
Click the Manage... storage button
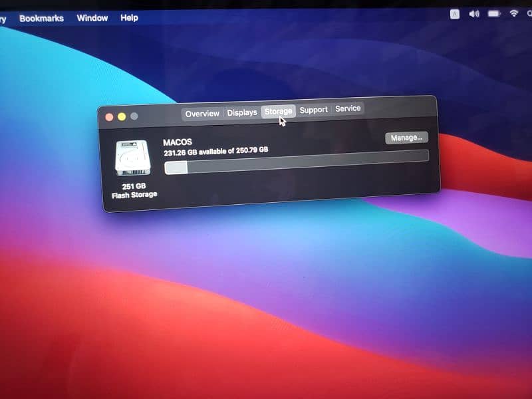tap(406, 138)
